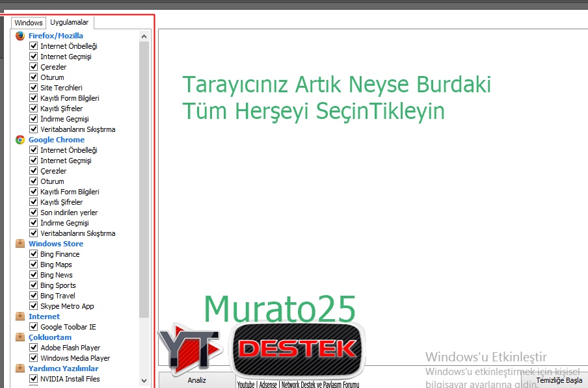
Task: Click the package icon beside Çokluortam
Action: pyautogui.click(x=20, y=337)
